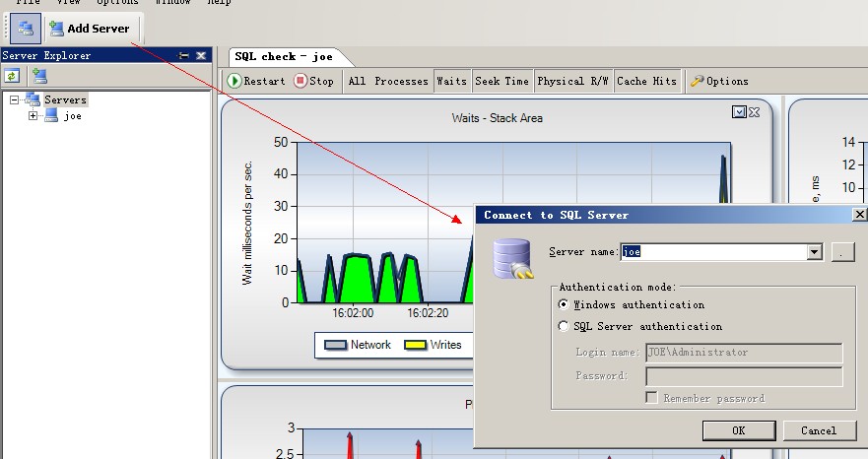Close the Server Explorer panel

point(201,55)
